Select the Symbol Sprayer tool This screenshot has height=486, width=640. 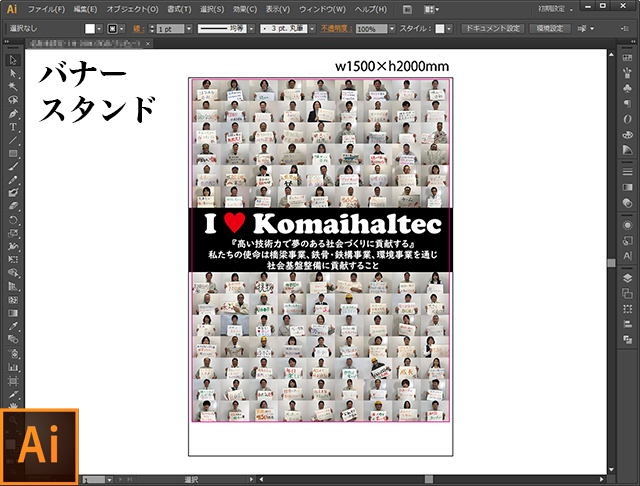[13, 353]
